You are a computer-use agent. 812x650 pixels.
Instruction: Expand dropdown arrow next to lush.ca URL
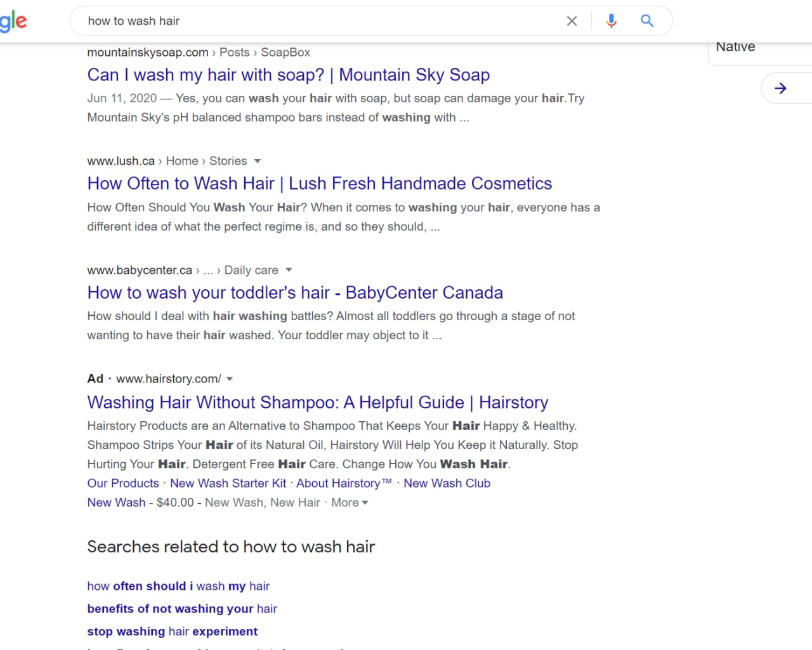click(257, 161)
